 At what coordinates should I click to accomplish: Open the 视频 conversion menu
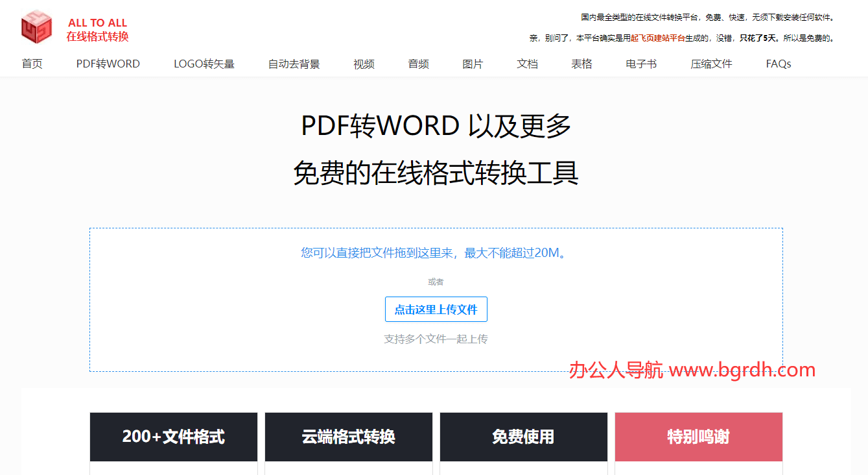(x=364, y=64)
